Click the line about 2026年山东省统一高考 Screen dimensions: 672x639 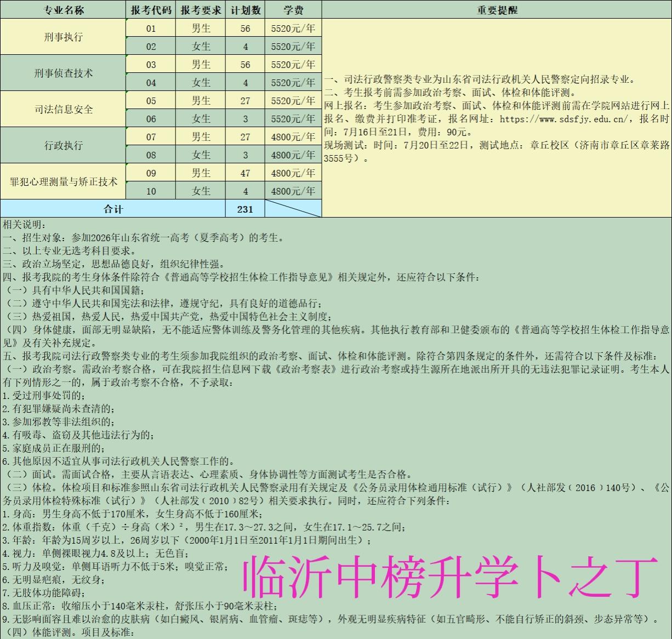click(144, 238)
